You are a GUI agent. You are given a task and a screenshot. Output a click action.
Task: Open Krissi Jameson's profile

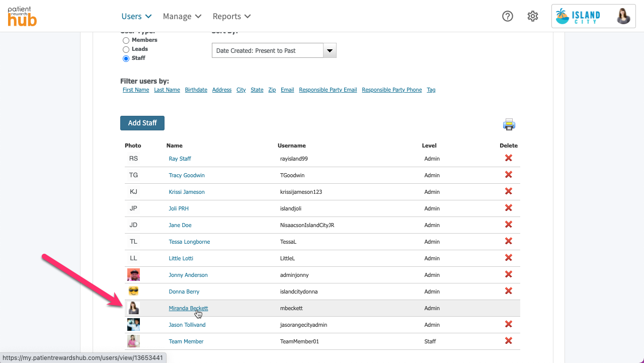[x=187, y=192]
